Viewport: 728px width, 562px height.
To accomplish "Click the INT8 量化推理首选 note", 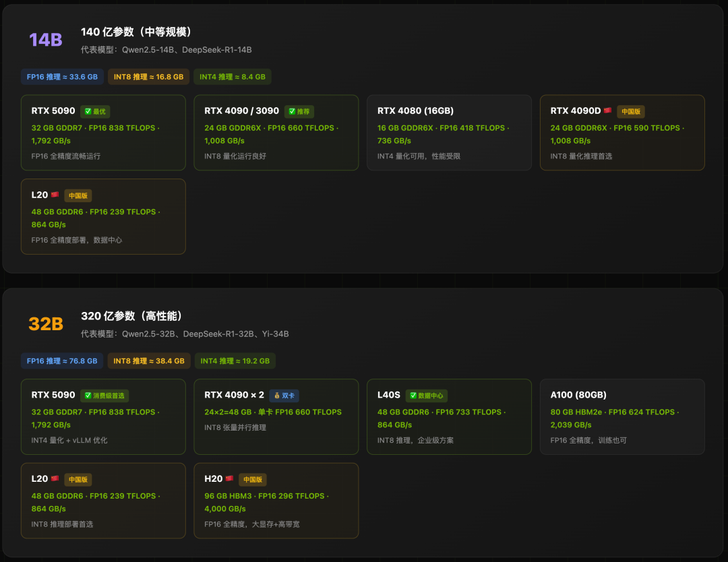I will click(581, 156).
